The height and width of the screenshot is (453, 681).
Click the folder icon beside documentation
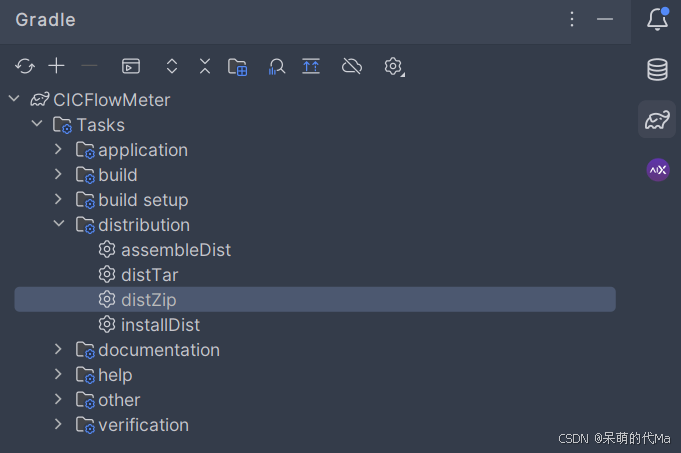point(85,350)
